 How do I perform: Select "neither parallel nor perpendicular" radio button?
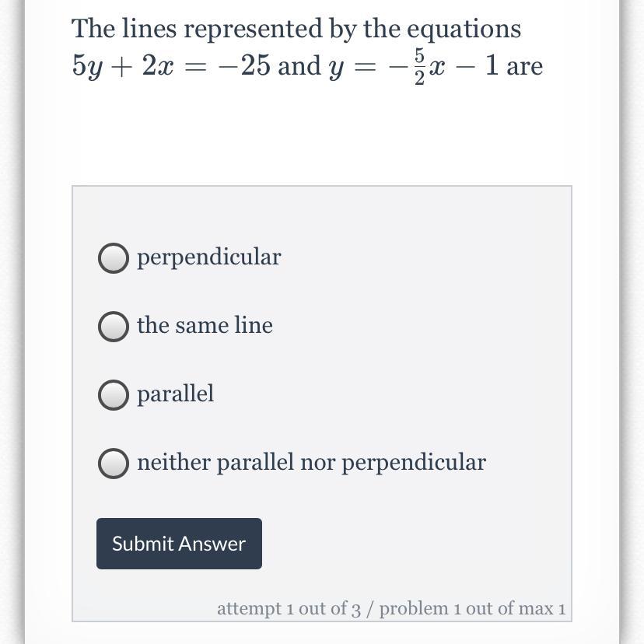[114, 464]
